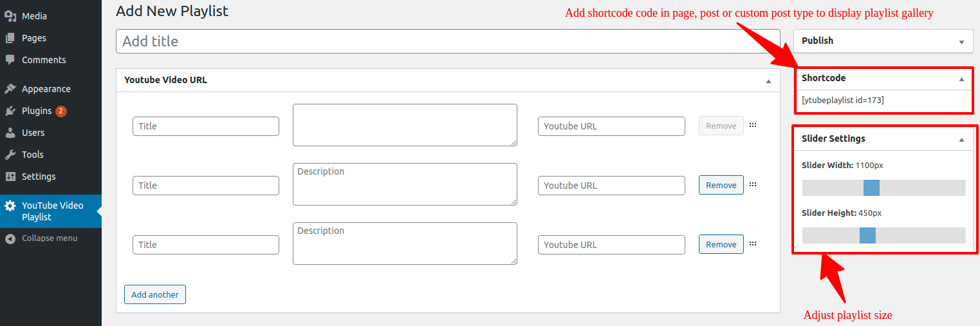The image size is (980, 326).
Task: Collapse the Shortcode panel
Action: click(961, 79)
